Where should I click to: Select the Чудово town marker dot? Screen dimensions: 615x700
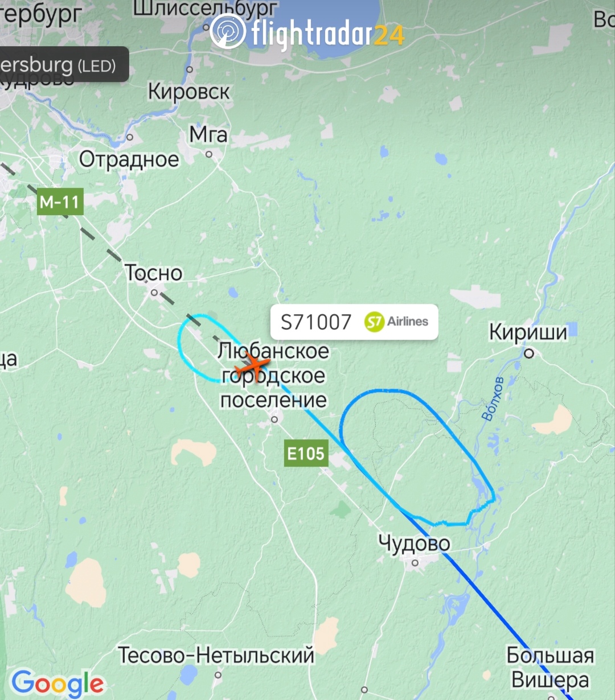coord(415,563)
